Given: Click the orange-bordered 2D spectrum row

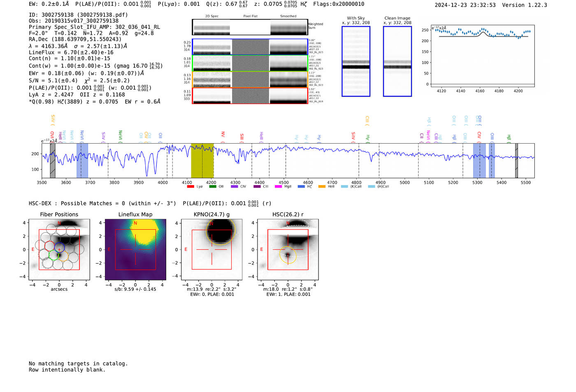Looking at the screenshot, I should (250, 79).
